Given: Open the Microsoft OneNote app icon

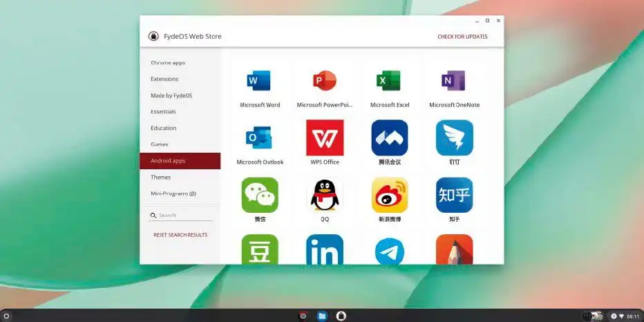Looking at the screenshot, I should click(x=454, y=82).
